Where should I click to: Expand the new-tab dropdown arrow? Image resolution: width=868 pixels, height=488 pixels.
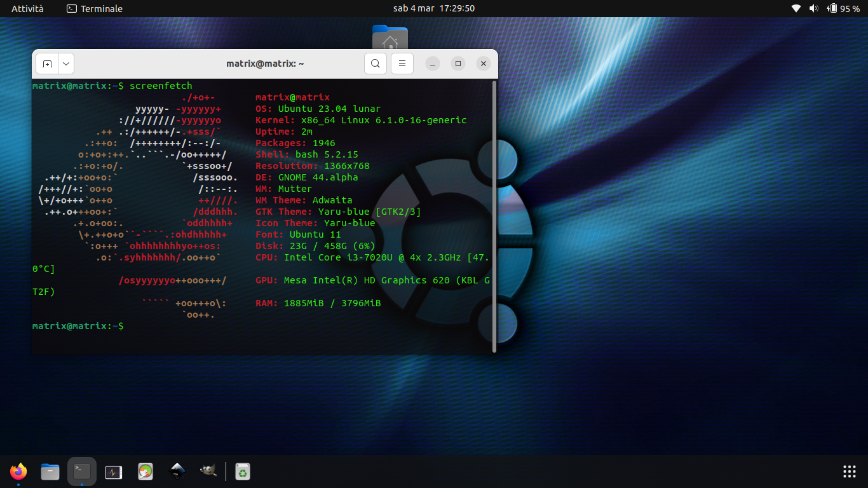pos(66,64)
